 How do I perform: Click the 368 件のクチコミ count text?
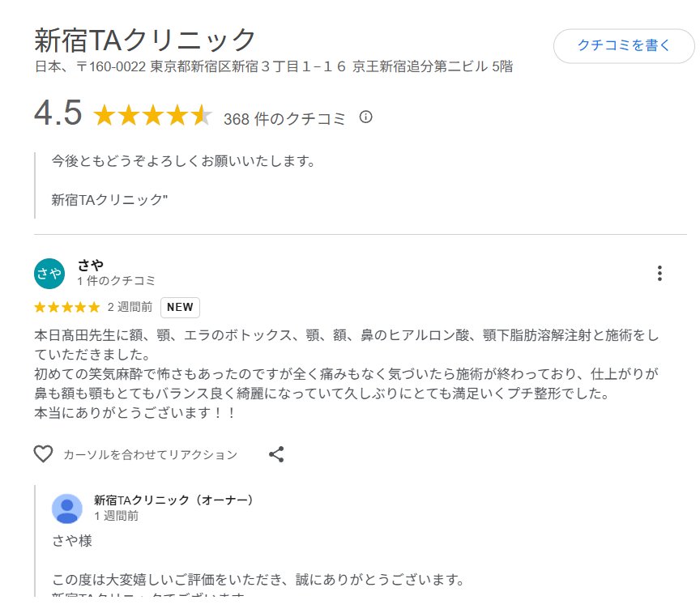(x=284, y=119)
